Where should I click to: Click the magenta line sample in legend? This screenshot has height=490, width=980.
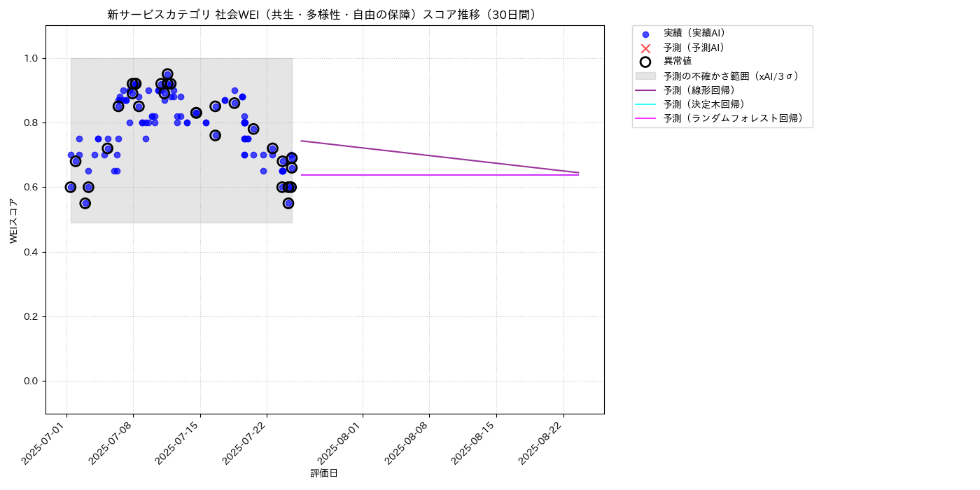pyautogui.click(x=645, y=118)
